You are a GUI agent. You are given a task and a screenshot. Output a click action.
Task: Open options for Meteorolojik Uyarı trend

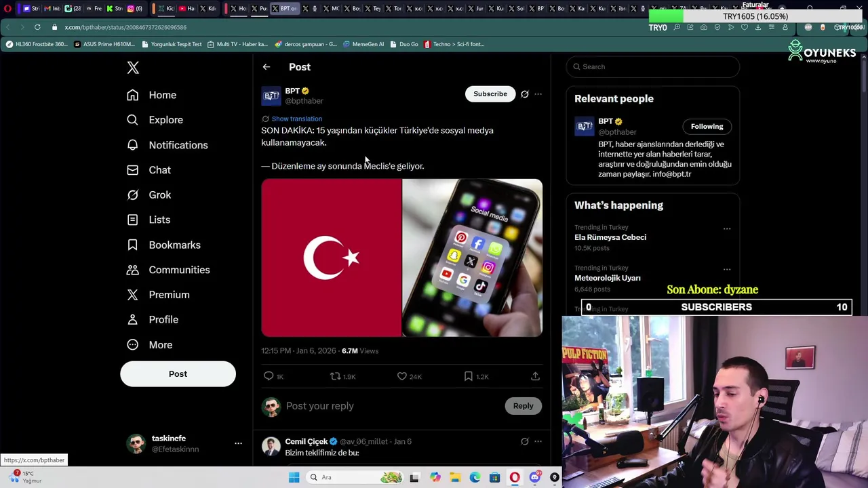pos(727,270)
